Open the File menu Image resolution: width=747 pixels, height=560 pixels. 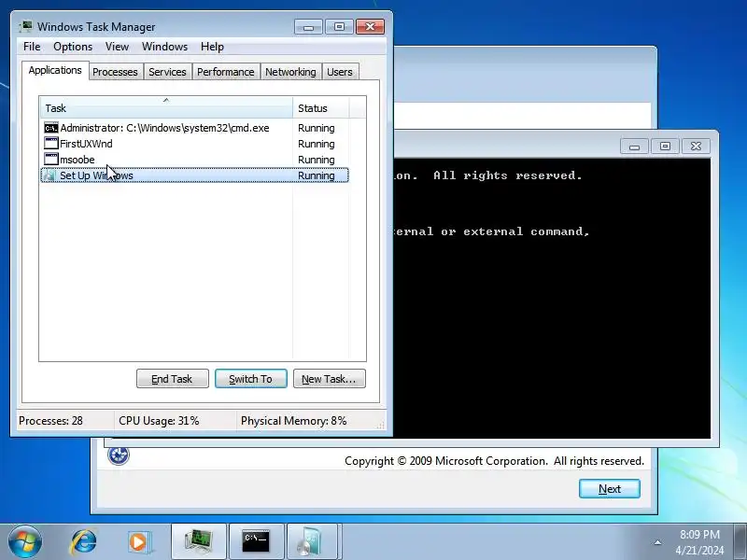click(32, 47)
